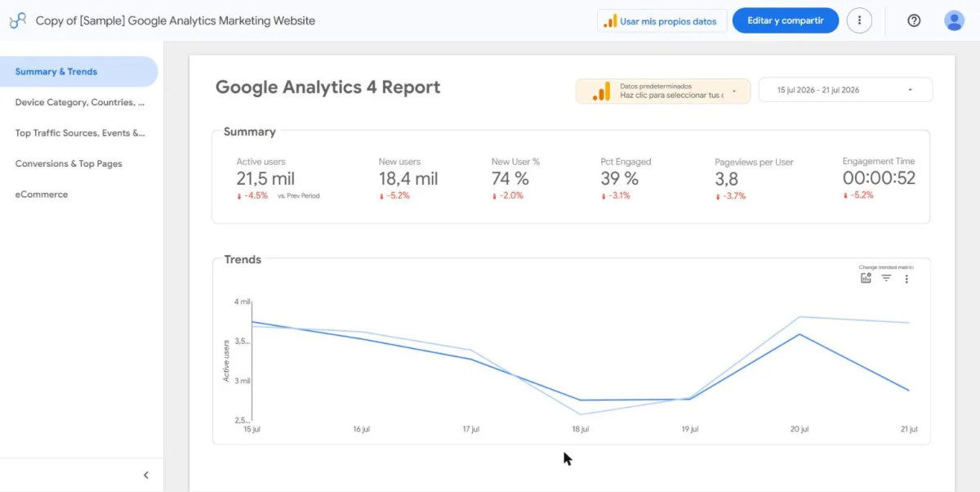Collapse the left sidebar with the chevron
The height and width of the screenshot is (492, 980).
pyautogui.click(x=146, y=475)
